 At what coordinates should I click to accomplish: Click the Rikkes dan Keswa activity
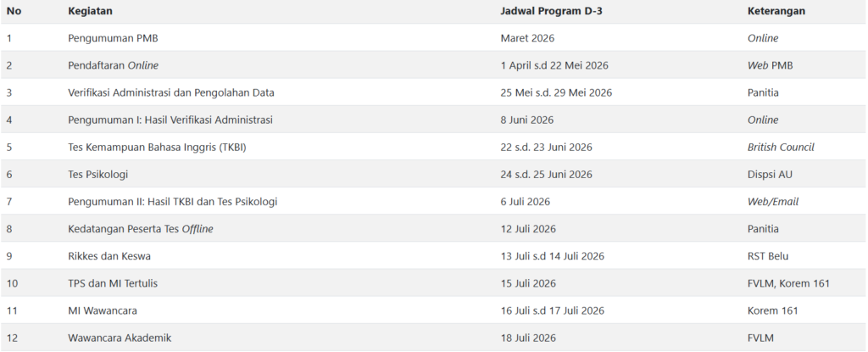[x=109, y=256]
